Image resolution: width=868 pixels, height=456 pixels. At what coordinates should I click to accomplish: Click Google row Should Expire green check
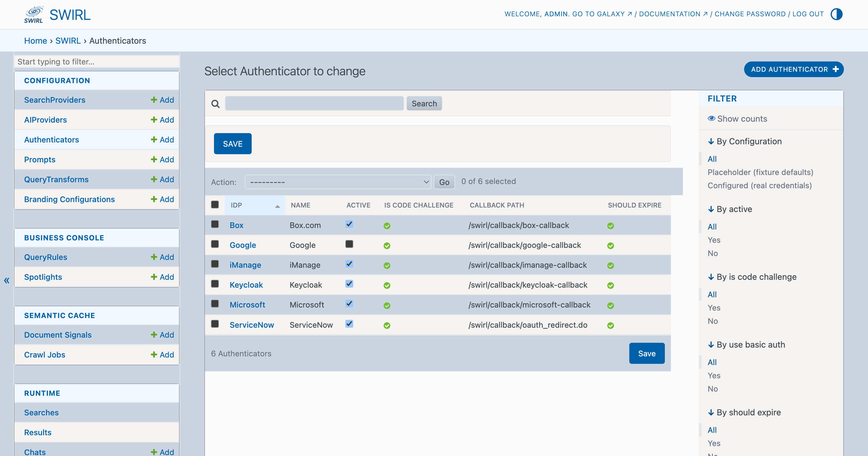click(x=611, y=245)
